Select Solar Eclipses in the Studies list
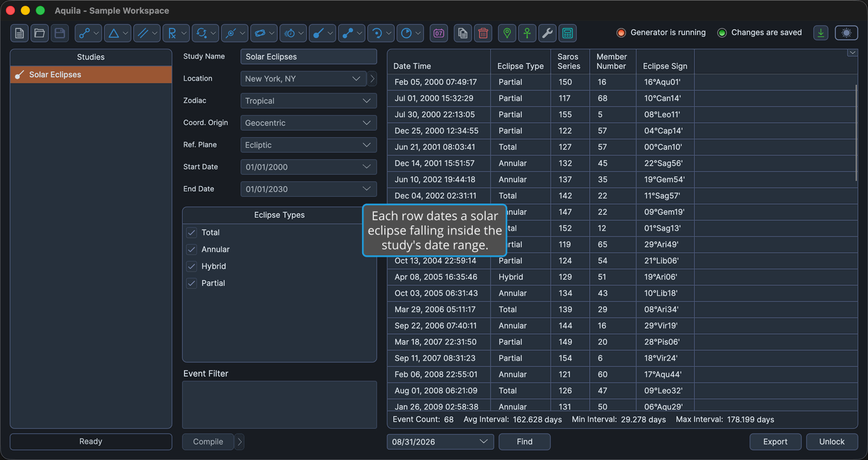The width and height of the screenshot is (868, 460). [x=91, y=75]
